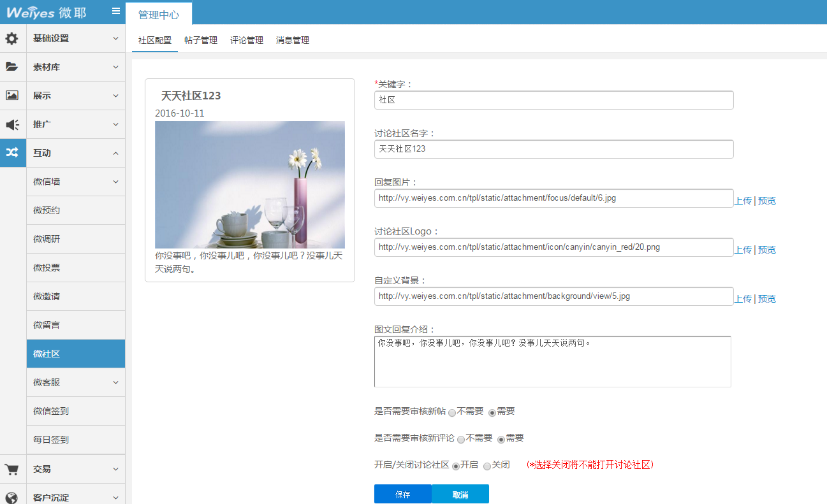Open 每日签到 in the sidebar
The image size is (827, 504).
coord(76,440)
